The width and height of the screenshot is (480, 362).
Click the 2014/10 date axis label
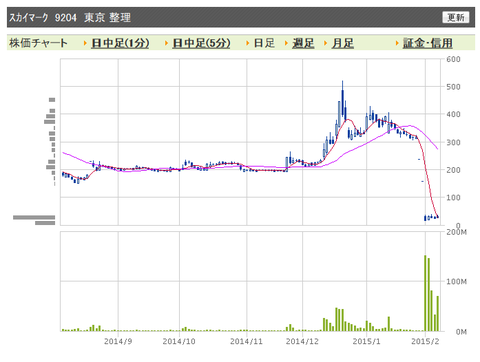[x=179, y=341]
